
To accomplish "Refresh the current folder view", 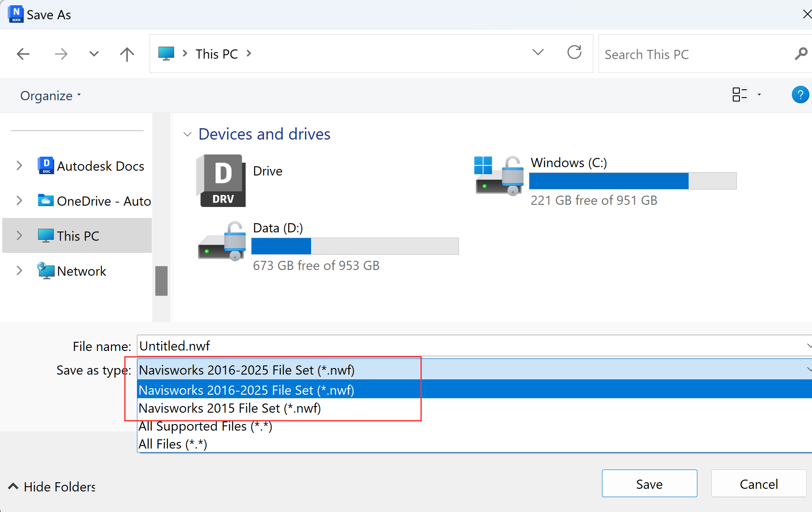I will point(574,53).
